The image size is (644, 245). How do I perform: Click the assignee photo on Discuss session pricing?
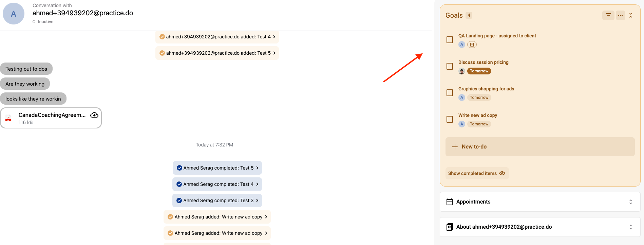tap(462, 71)
